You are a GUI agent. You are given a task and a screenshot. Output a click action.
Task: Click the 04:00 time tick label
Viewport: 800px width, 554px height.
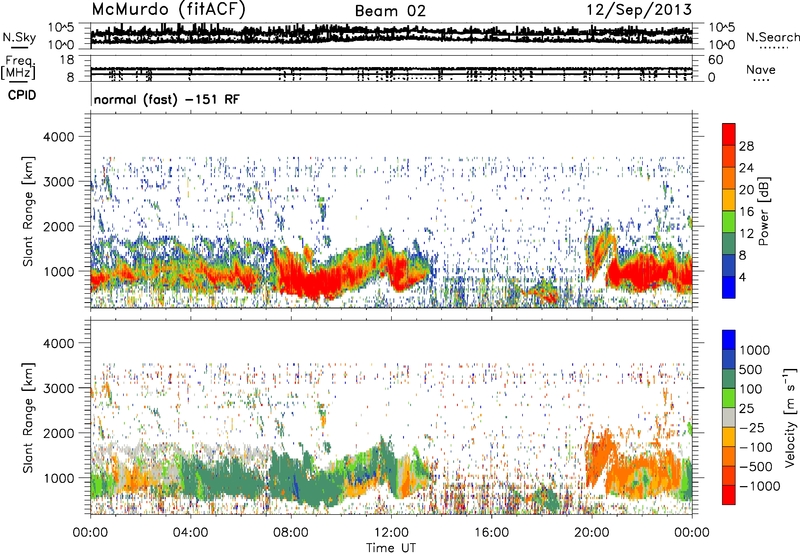[x=190, y=533]
